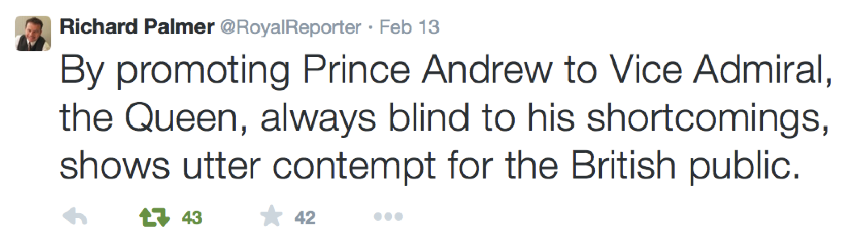Image resolution: width=868 pixels, height=251 pixels.
Task: Open the @RoyalReporter handle link
Action: (290, 27)
